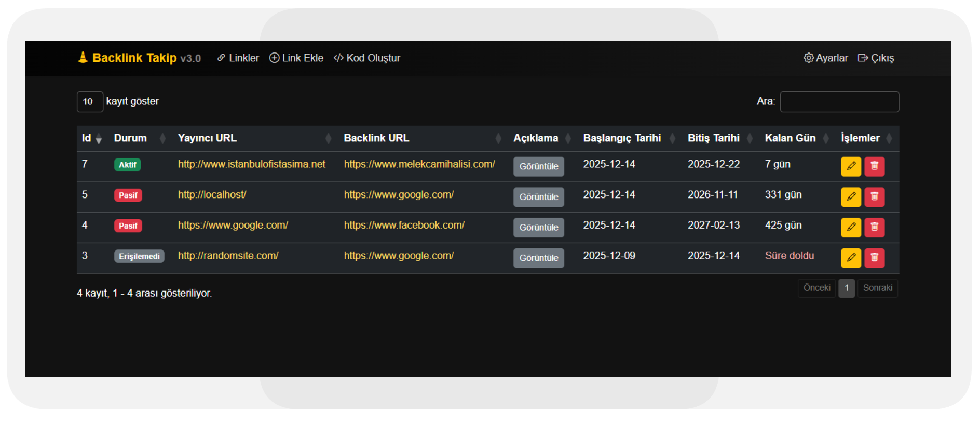Open google.com backlink in row 3
The height and width of the screenshot is (423, 980).
click(x=399, y=256)
